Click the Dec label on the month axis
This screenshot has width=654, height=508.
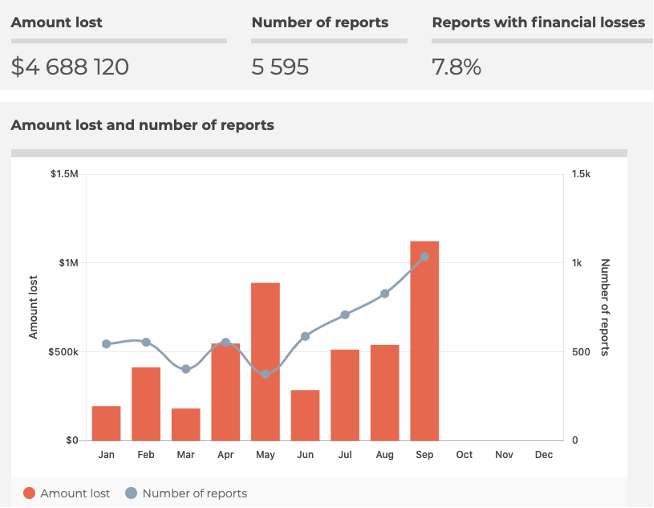(x=544, y=455)
